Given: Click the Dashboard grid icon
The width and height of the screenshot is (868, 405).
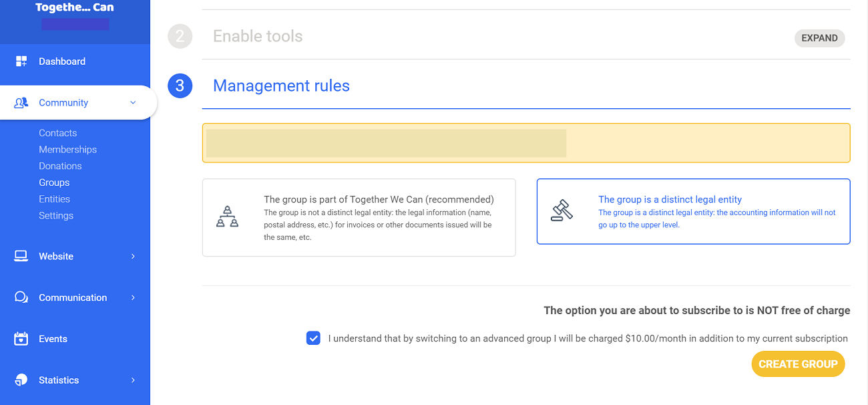Looking at the screenshot, I should tap(21, 61).
